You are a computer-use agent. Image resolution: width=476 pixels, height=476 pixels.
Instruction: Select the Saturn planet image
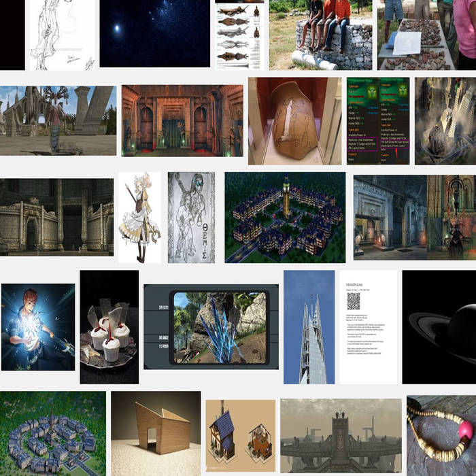pos(439,326)
